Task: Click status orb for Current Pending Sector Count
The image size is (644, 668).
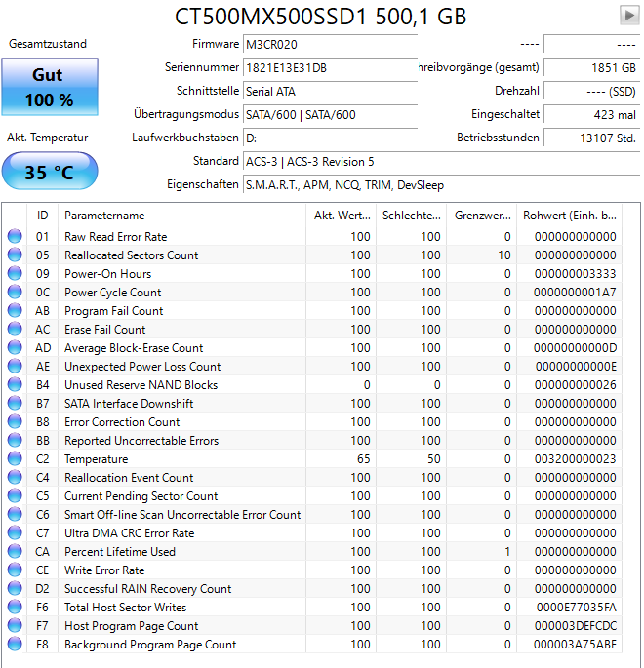Action: point(15,495)
